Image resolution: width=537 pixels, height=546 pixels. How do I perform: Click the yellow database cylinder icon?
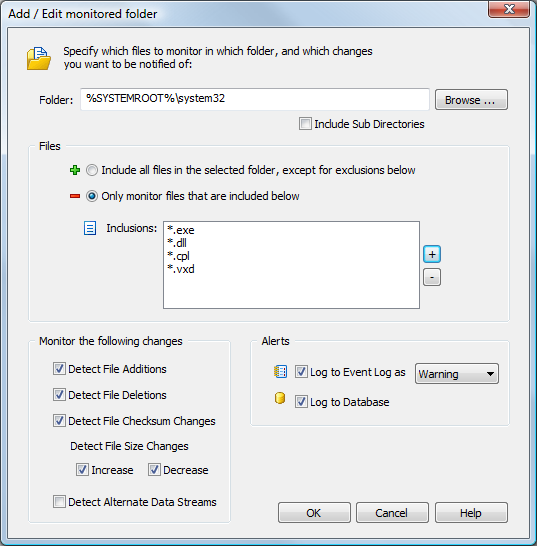point(280,398)
